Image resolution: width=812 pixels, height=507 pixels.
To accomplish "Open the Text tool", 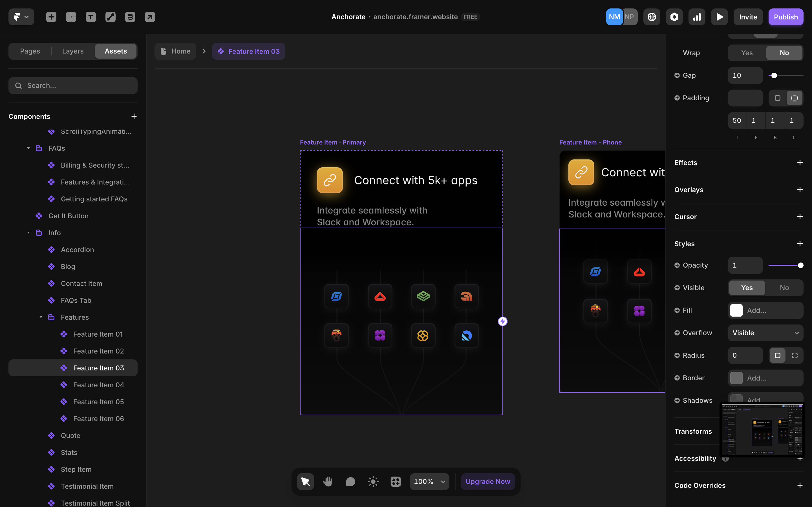I will click(91, 16).
